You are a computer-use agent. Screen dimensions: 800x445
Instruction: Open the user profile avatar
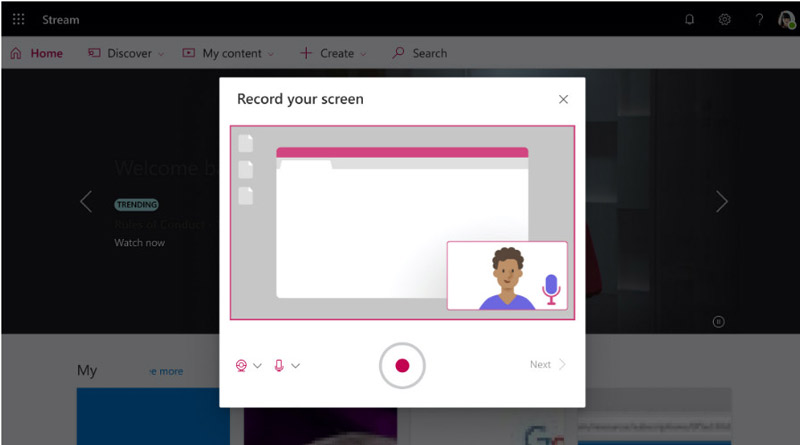pyautogui.click(x=786, y=19)
